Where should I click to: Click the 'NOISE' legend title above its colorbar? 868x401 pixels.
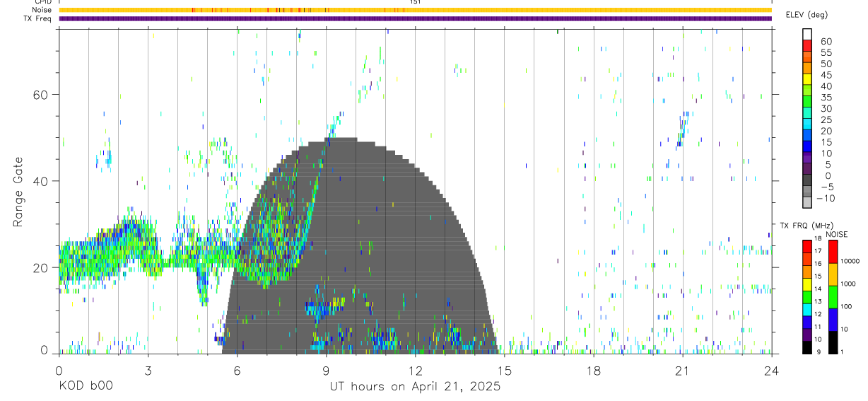tap(836, 234)
